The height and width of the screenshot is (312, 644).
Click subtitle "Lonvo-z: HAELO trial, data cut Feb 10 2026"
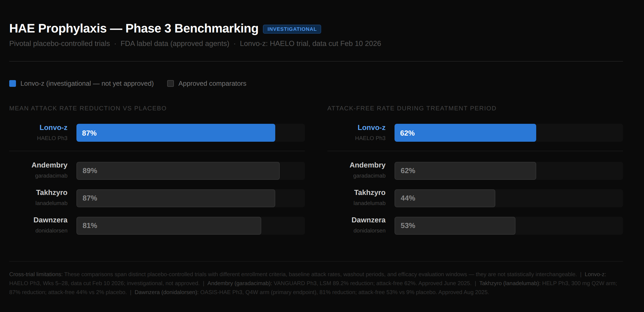click(310, 44)
